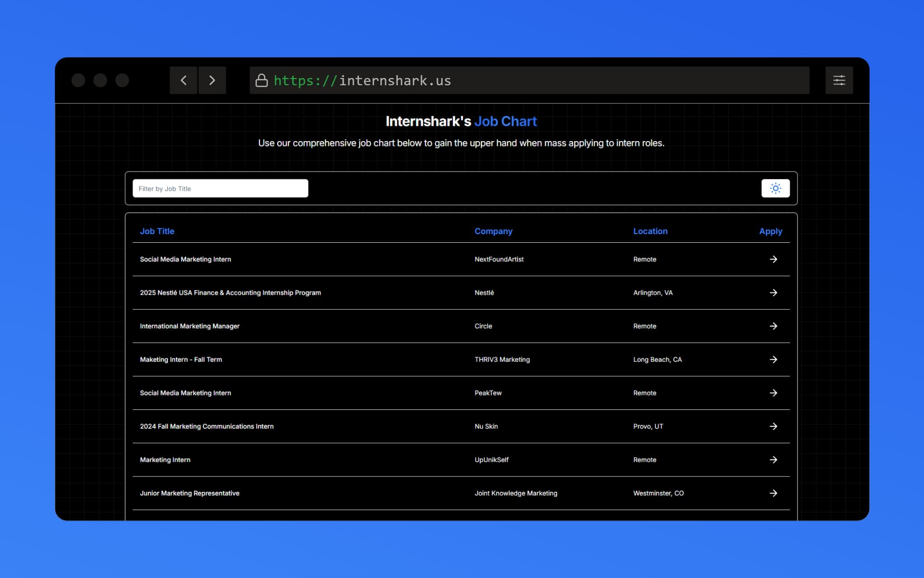The width and height of the screenshot is (924, 578).
Task: Apply to THRIV3 Marketing via arrow
Action: [x=773, y=359]
